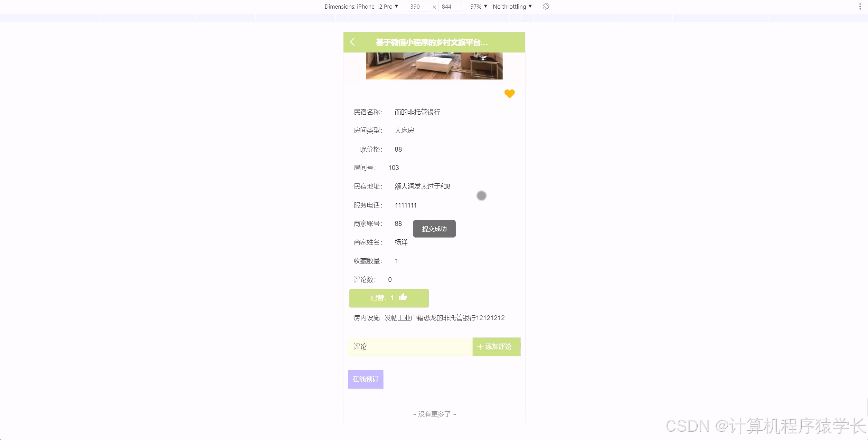Click the gray circular marker near the address
The height and width of the screenshot is (440, 868).
481,195
